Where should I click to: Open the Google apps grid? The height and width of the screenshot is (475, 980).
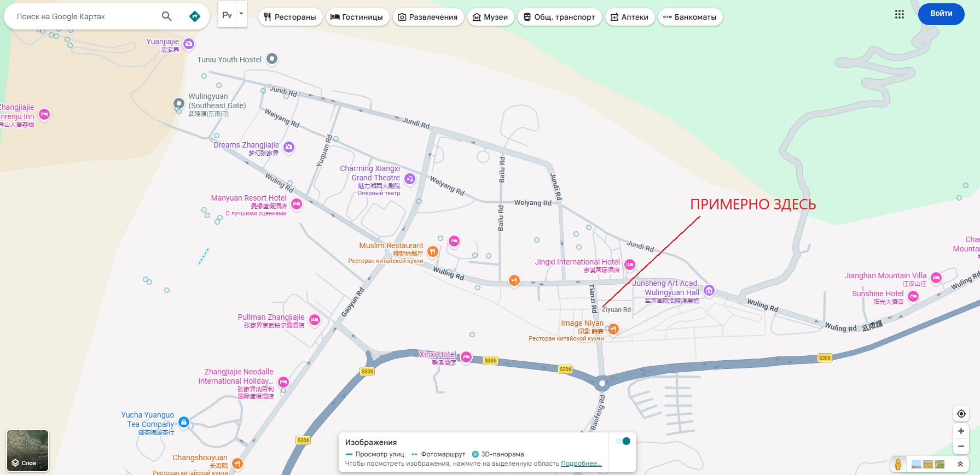click(899, 14)
